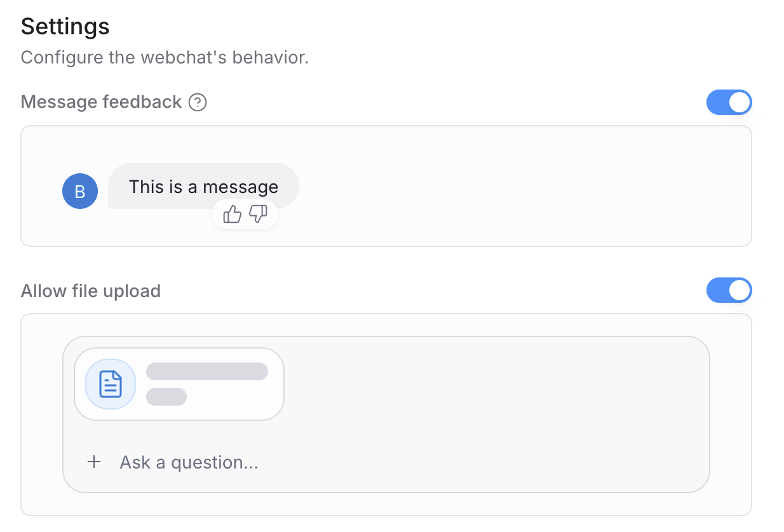Click the Message feedback label text
The height and width of the screenshot is (532, 784).
point(102,102)
